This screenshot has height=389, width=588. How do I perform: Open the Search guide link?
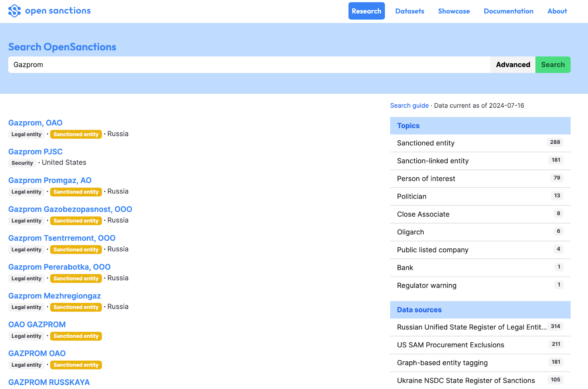(409, 106)
